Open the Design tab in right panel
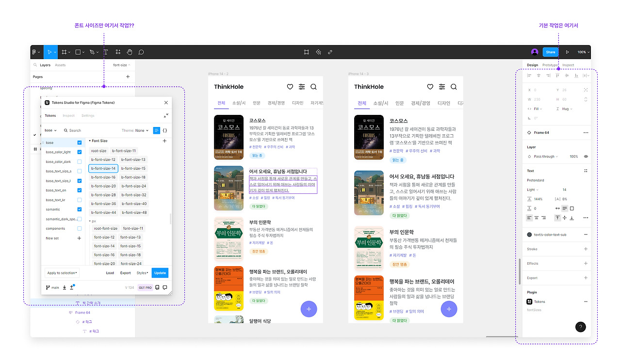This screenshot has width=621, height=364. [532, 65]
